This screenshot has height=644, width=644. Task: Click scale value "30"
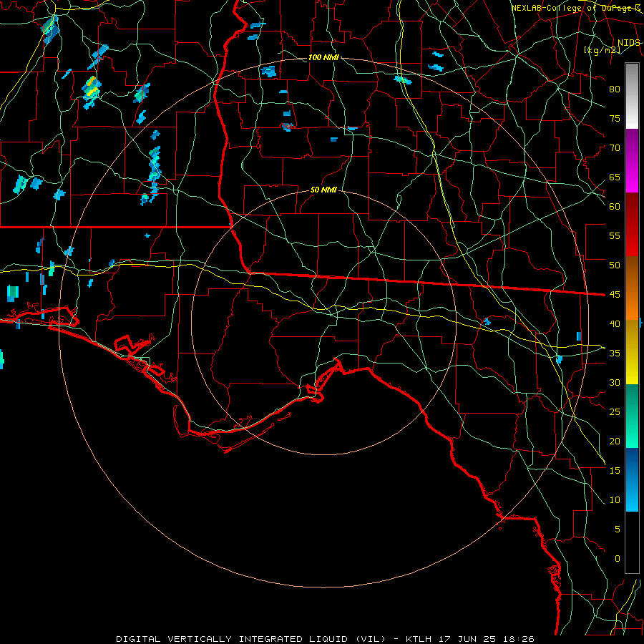click(x=615, y=382)
